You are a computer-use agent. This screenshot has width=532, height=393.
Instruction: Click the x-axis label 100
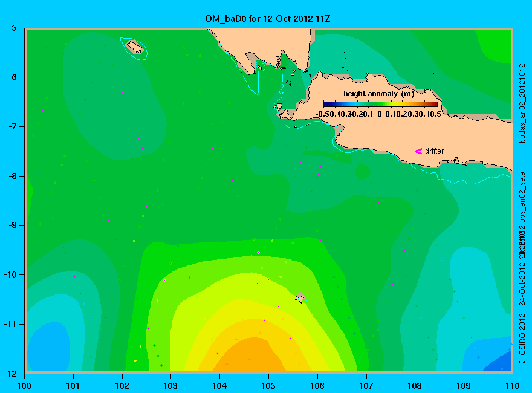(x=24, y=386)
